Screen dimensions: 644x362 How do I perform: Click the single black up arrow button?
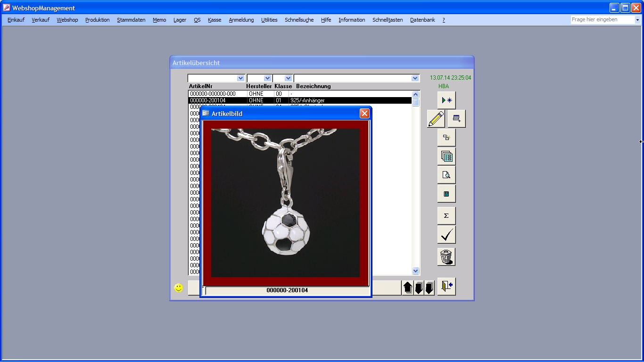(408, 288)
